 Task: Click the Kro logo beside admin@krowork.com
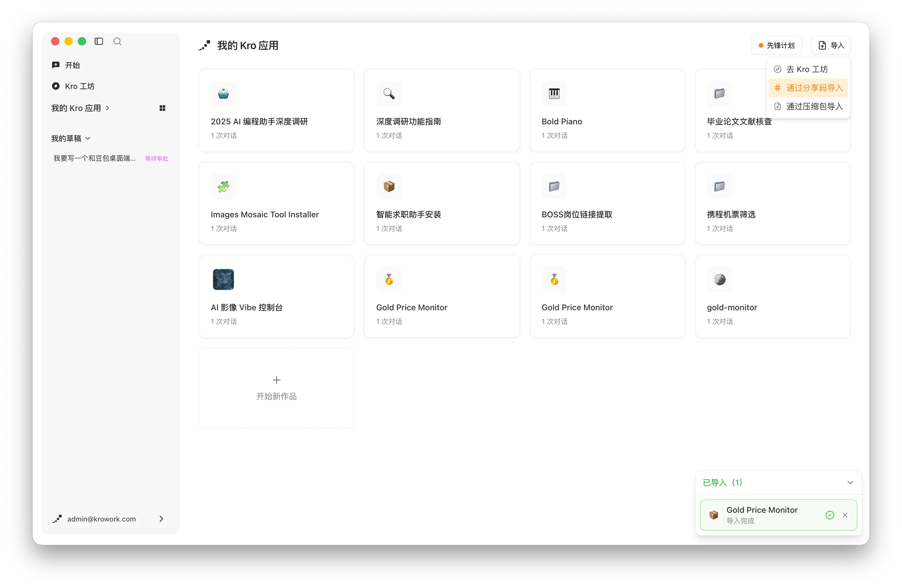[x=57, y=519]
